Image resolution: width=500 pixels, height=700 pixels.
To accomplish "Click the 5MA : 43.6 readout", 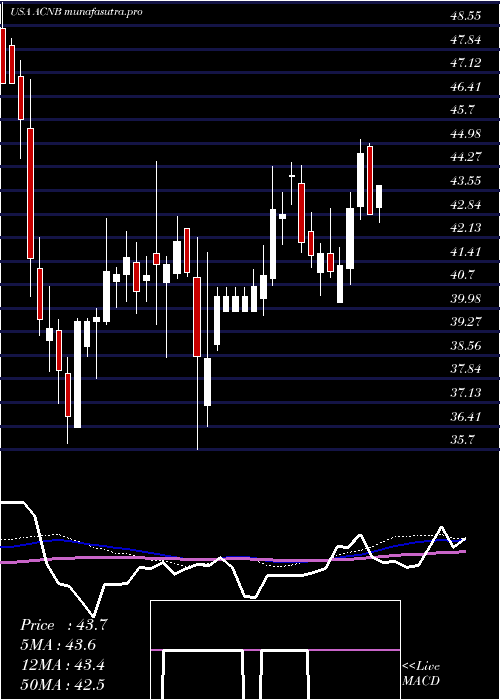I will coord(58,645).
